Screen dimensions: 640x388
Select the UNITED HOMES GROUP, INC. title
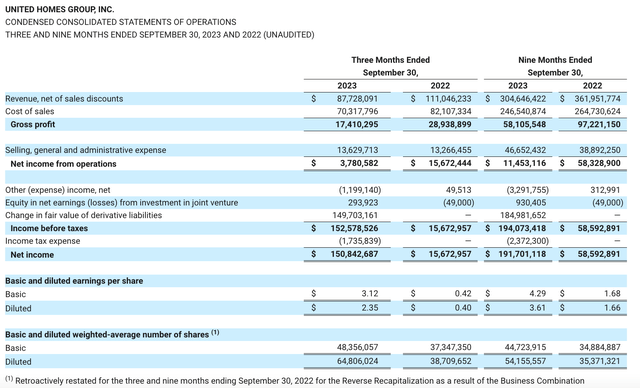[60, 9]
